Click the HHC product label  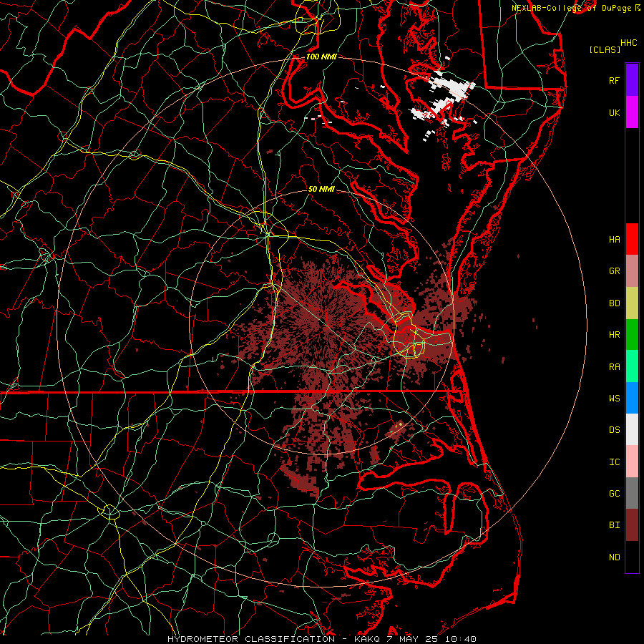click(x=629, y=43)
